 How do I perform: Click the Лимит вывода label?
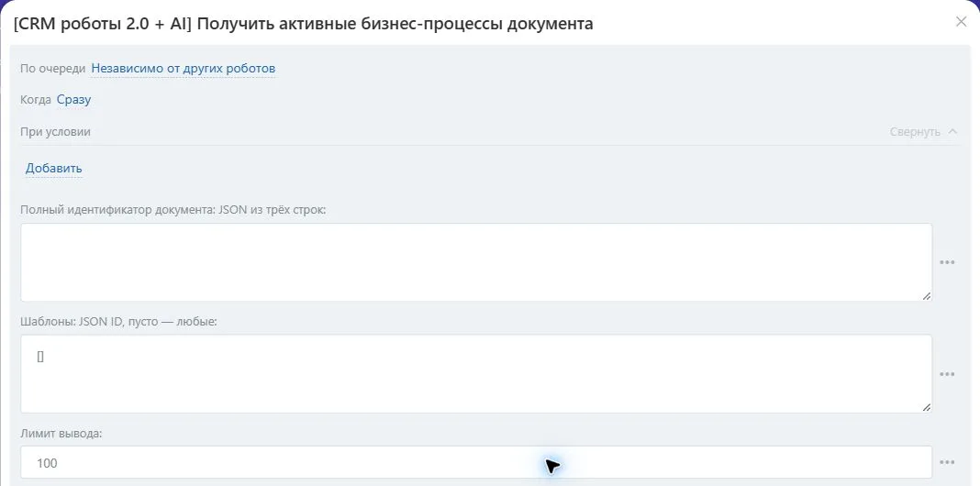pyautogui.click(x=61, y=433)
